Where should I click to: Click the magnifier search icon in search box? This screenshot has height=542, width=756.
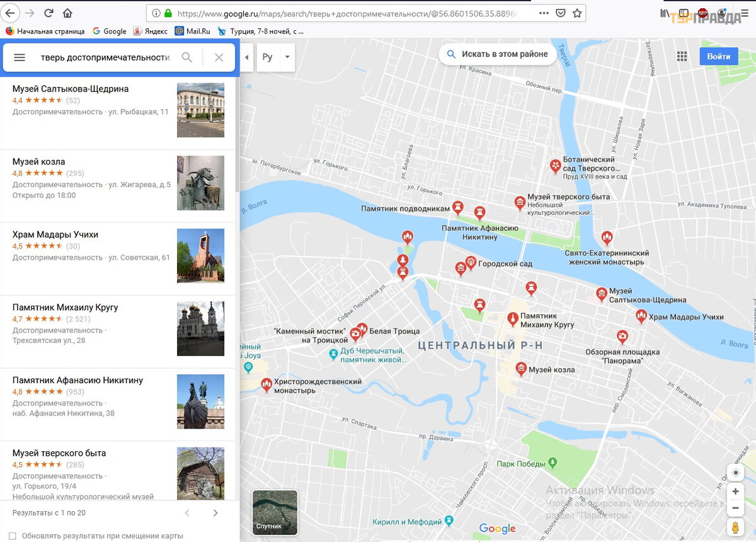(x=187, y=57)
